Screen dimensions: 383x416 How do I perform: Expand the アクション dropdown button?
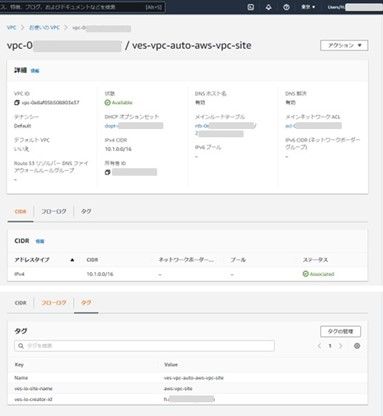(x=344, y=45)
